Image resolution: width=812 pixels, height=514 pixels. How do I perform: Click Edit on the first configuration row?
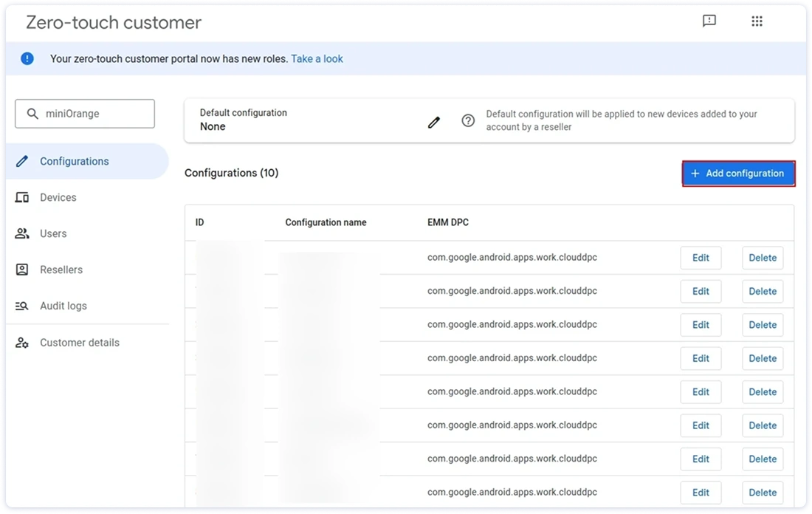(701, 258)
